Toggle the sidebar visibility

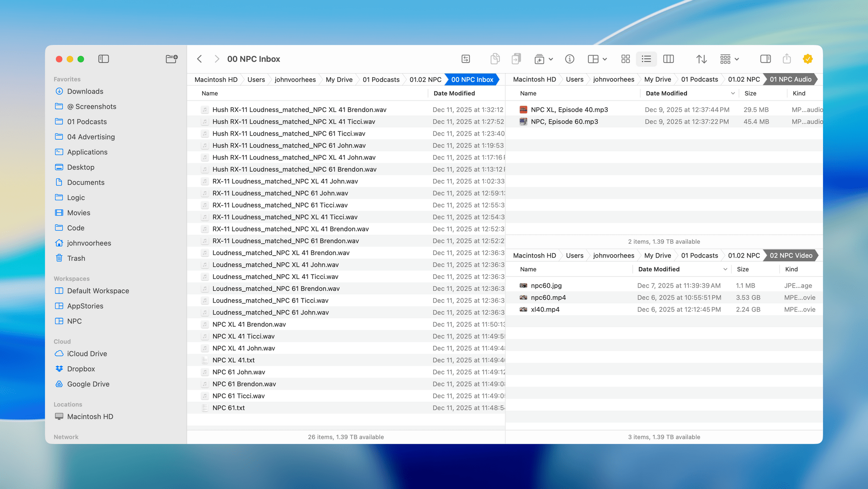103,59
